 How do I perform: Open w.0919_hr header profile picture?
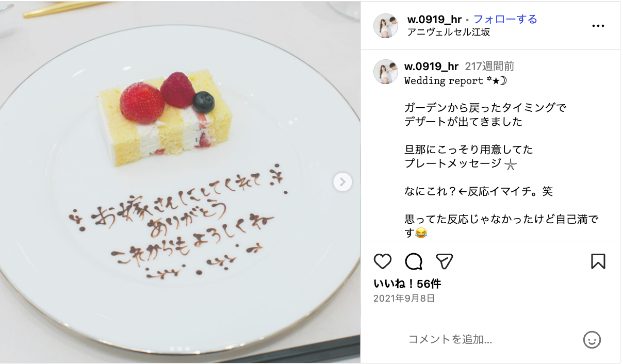pos(386,26)
